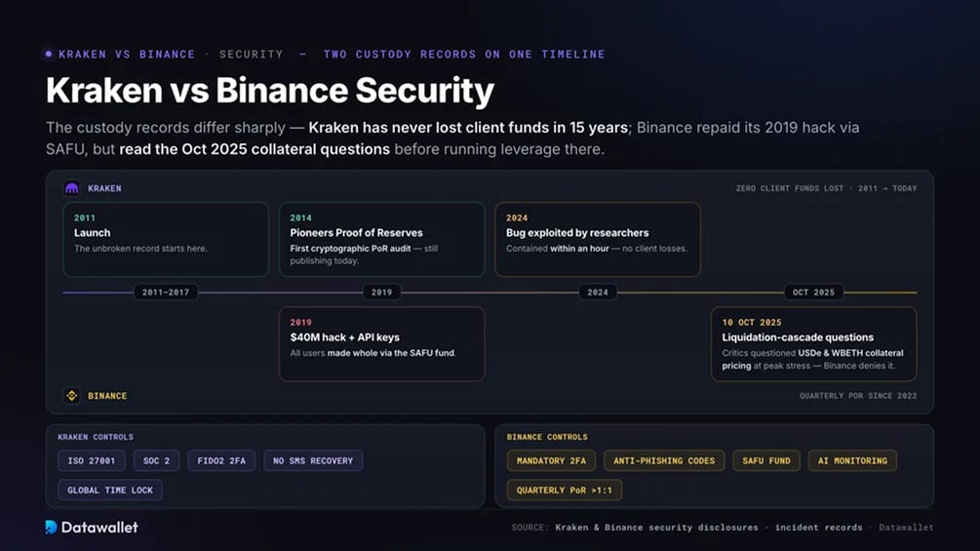Screen dimensions: 980x551
Task: Select the 2024 timeline marker
Action: (x=598, y=293)
